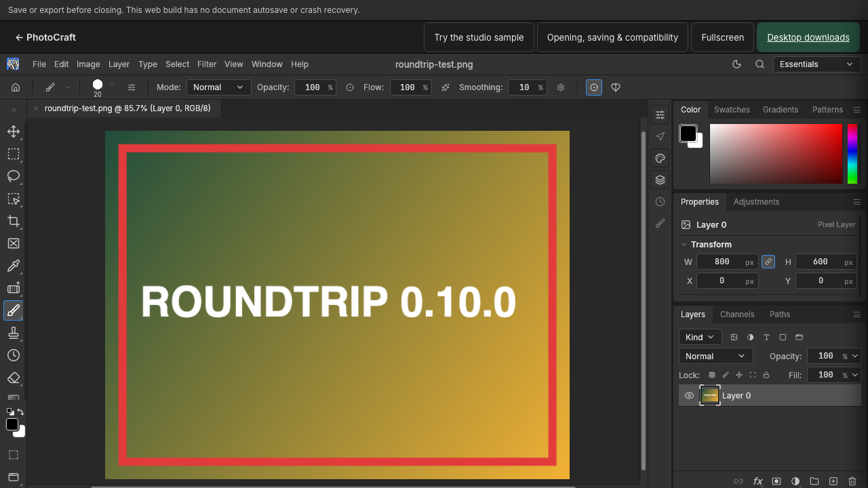The width and height of the screenshot is (868, 488).
Task: Open the Desktop downloads link
Action: point(808,37)
